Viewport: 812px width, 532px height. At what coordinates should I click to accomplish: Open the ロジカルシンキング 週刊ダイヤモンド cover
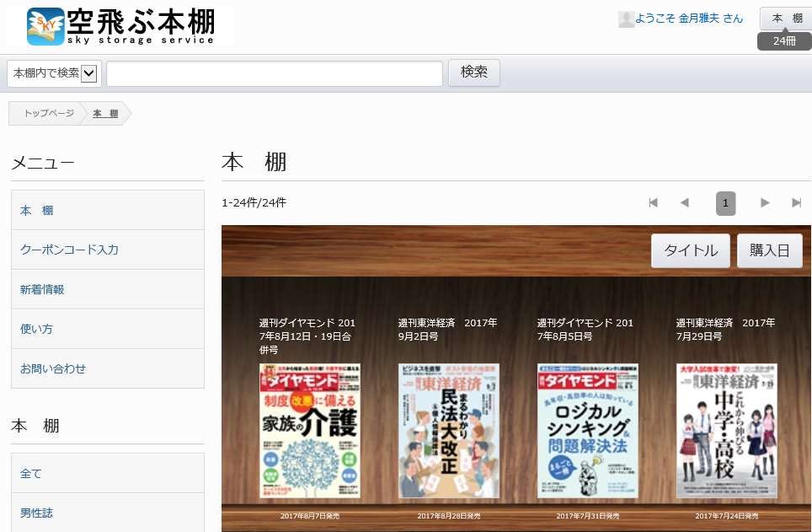click(x=588, y=431)
